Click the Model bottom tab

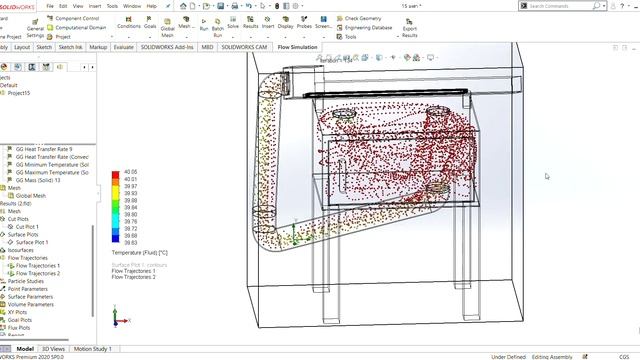[x=25, y=349]
